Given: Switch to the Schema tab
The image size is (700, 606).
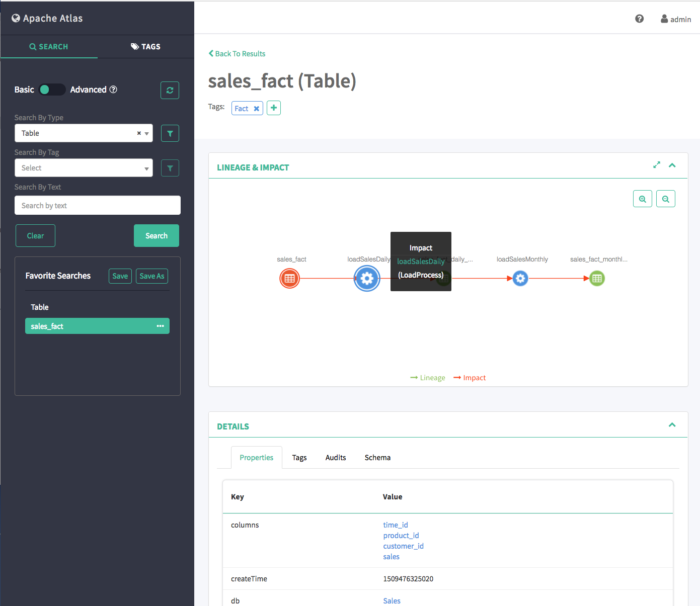Looking at the screenshot, I should tap(377, 458).
